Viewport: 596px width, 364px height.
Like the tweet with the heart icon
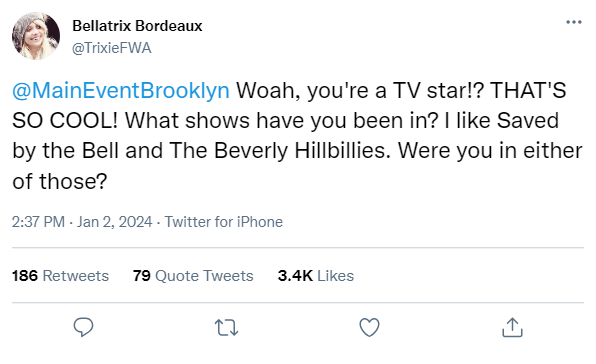point(369,327)
